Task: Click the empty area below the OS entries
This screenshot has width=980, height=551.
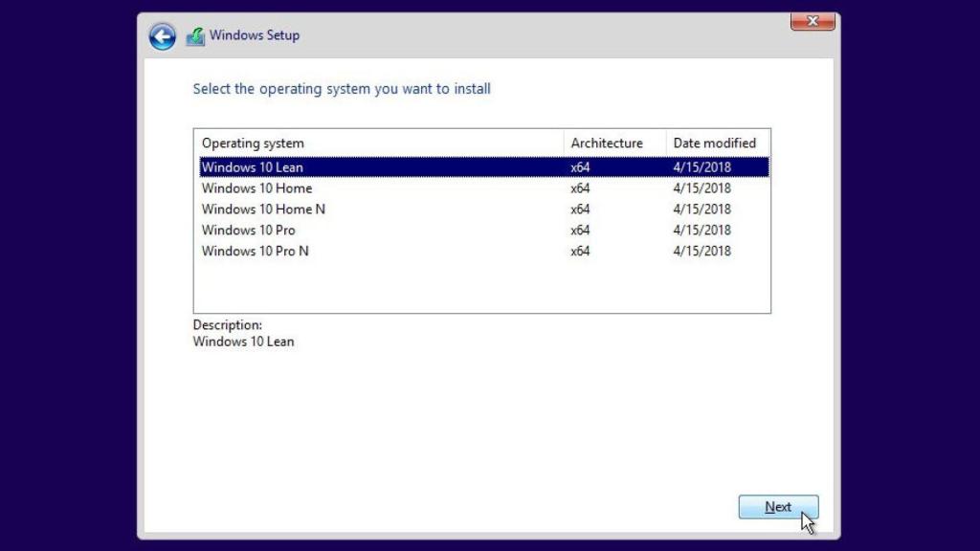Action: [479, 287]
